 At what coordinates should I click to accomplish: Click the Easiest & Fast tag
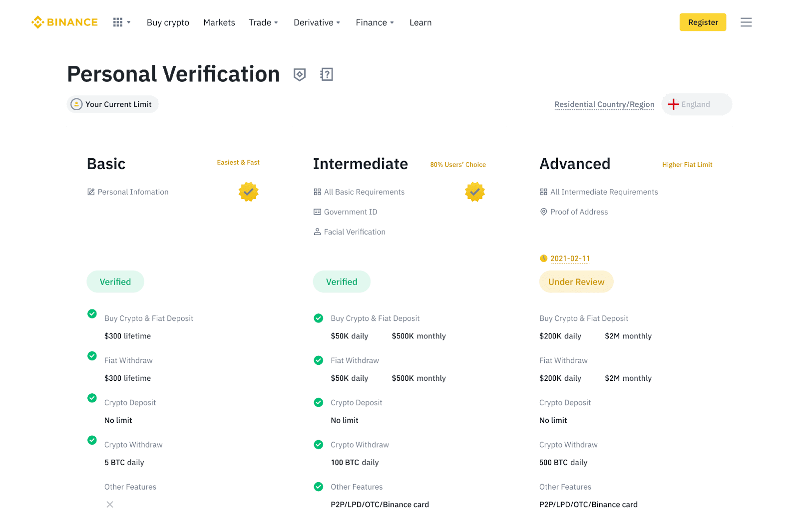tap(238, 162)
